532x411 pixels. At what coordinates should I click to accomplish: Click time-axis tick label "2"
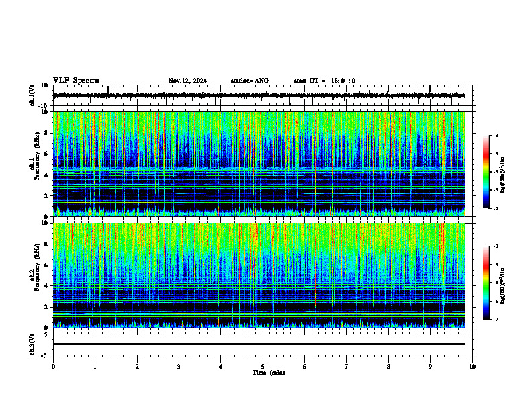pos(137,367)
